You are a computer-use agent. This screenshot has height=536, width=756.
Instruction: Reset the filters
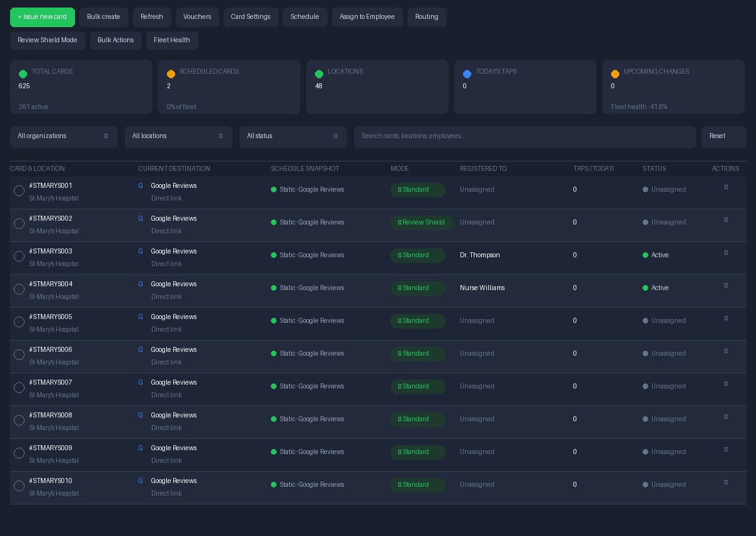point(724,137)
